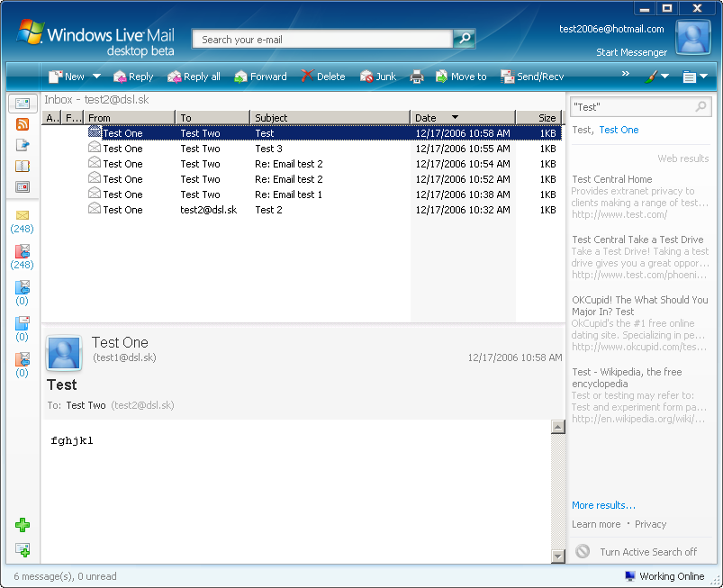
Task: Open the RSS feeds sidebar icon
Action: click(23, 124)
